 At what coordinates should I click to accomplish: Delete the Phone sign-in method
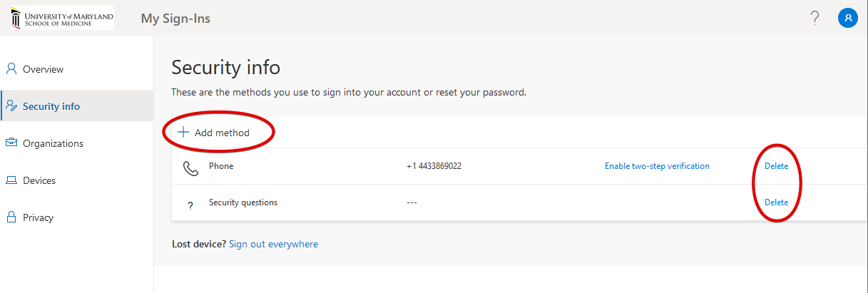tap(777, 166)
